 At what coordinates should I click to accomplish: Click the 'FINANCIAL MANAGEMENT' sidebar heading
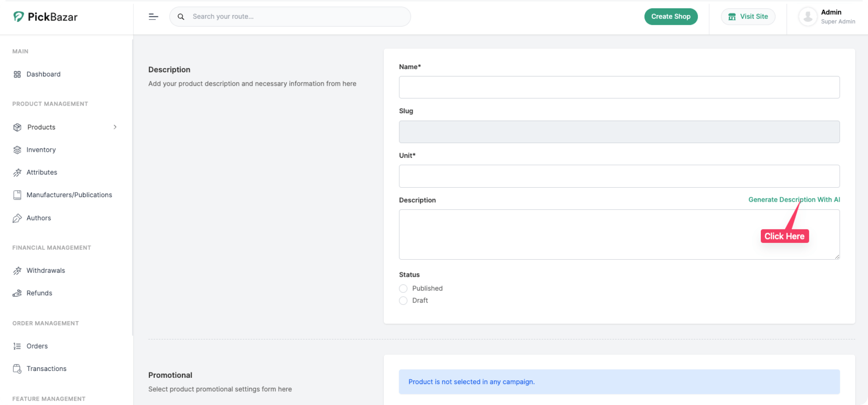coord(52,248)
